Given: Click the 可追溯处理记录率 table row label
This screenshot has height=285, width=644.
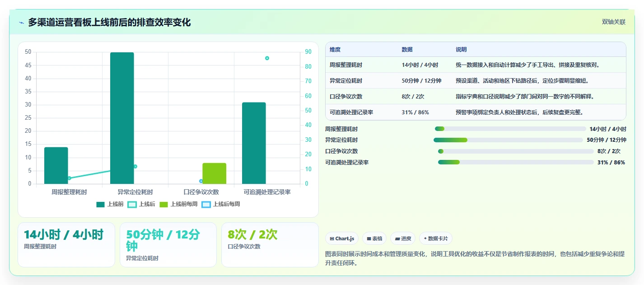Looking at the screenshot, I should pos(351,112).
